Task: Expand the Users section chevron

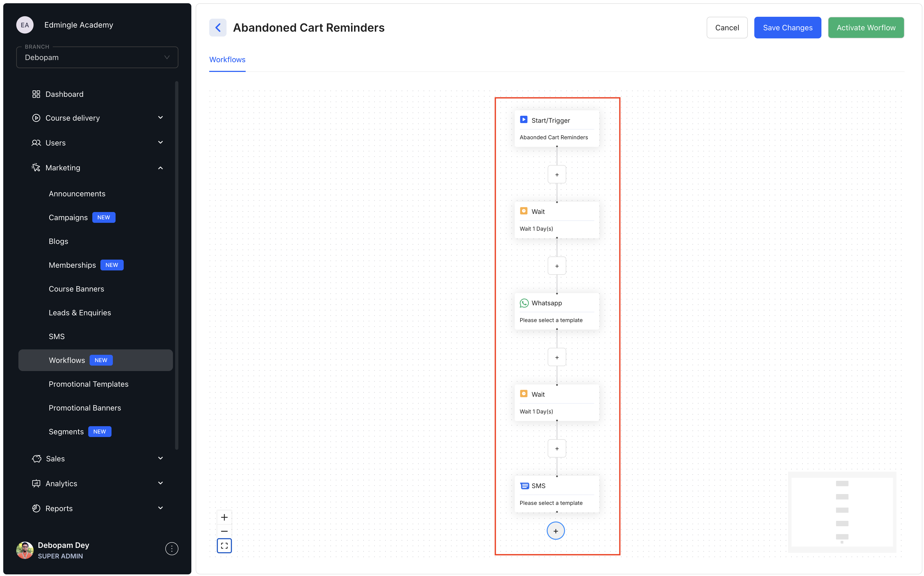Action: click(160, 142)
